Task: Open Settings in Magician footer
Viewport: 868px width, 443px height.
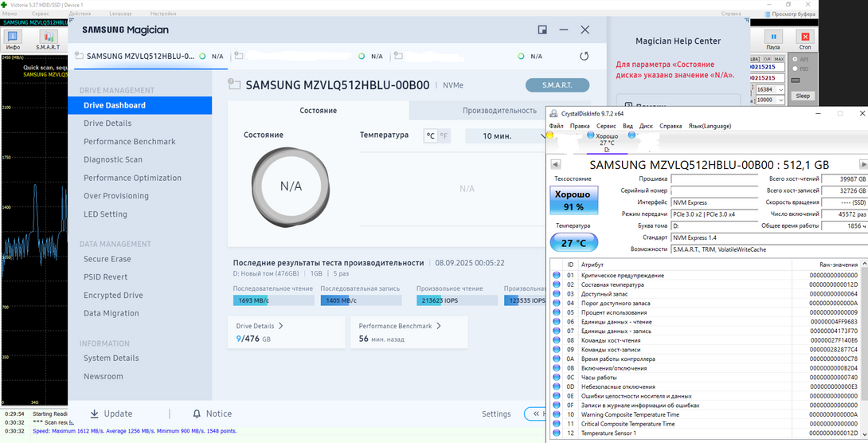Action: coord(496,414)
